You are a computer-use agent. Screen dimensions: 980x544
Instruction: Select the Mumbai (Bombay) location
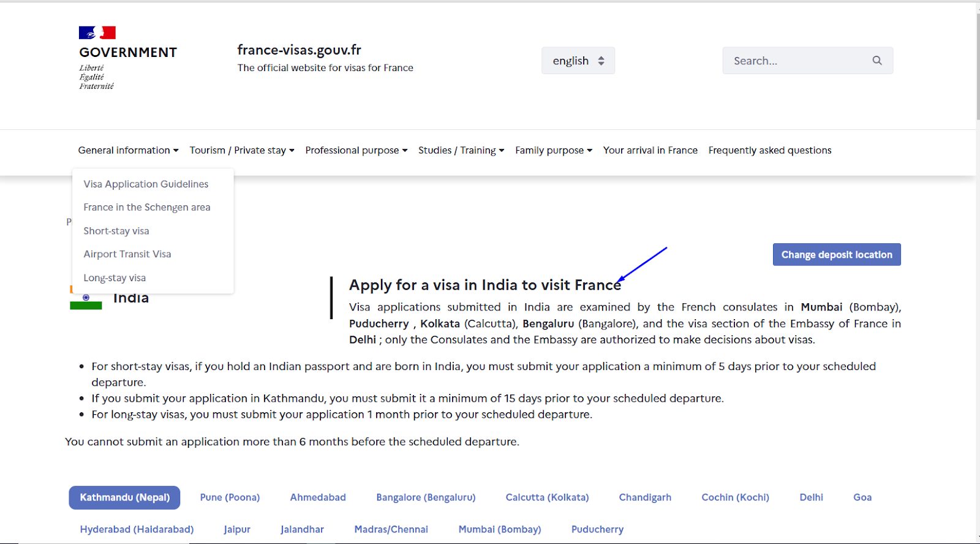[500, 529]
